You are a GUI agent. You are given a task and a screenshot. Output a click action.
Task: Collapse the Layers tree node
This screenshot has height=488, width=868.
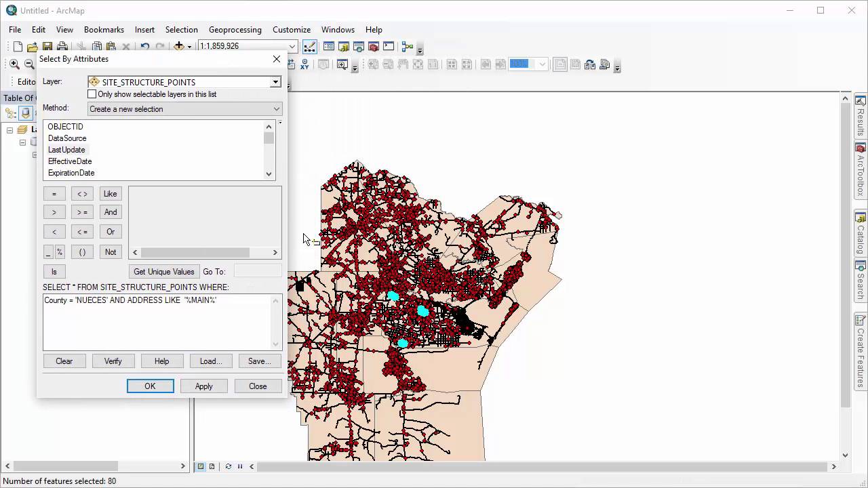9,129
